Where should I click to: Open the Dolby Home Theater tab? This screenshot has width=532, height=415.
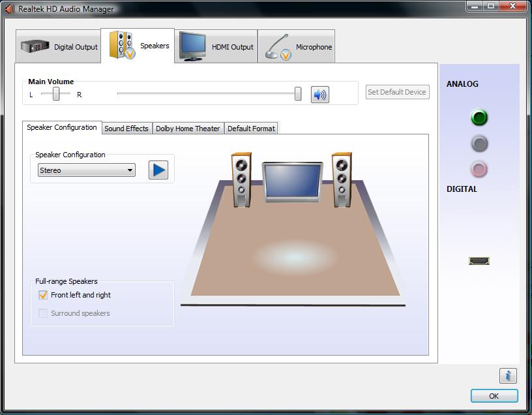coord(188,129)
